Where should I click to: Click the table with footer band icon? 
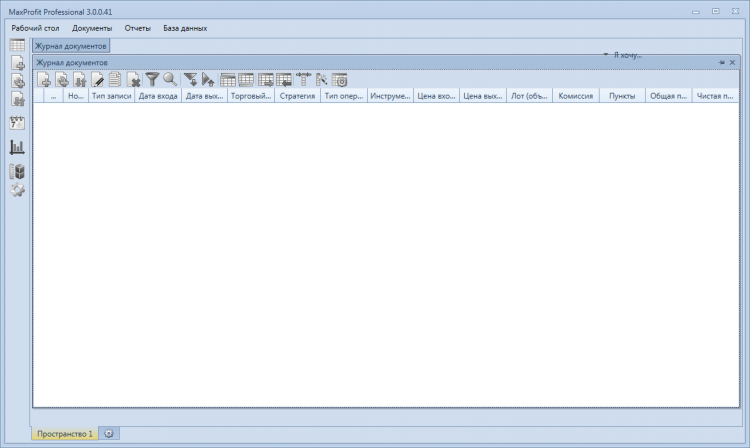coord(246,80)
